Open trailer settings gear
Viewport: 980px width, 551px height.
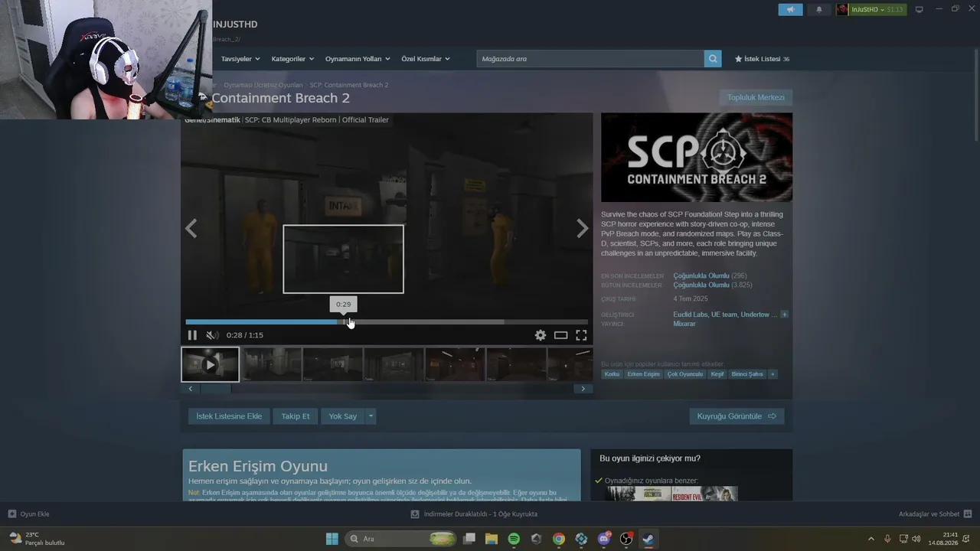point(541,335)
